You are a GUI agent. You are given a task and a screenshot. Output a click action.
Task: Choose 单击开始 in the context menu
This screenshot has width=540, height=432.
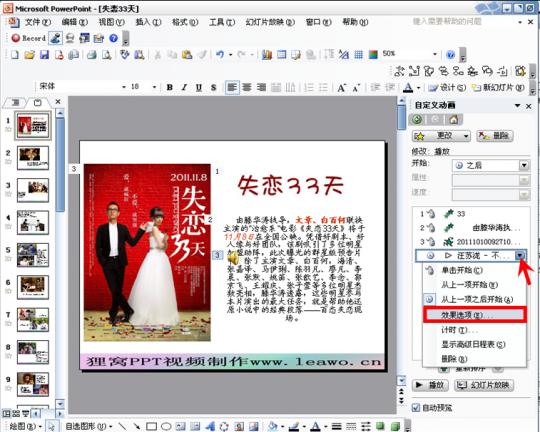tap(475, 270)
